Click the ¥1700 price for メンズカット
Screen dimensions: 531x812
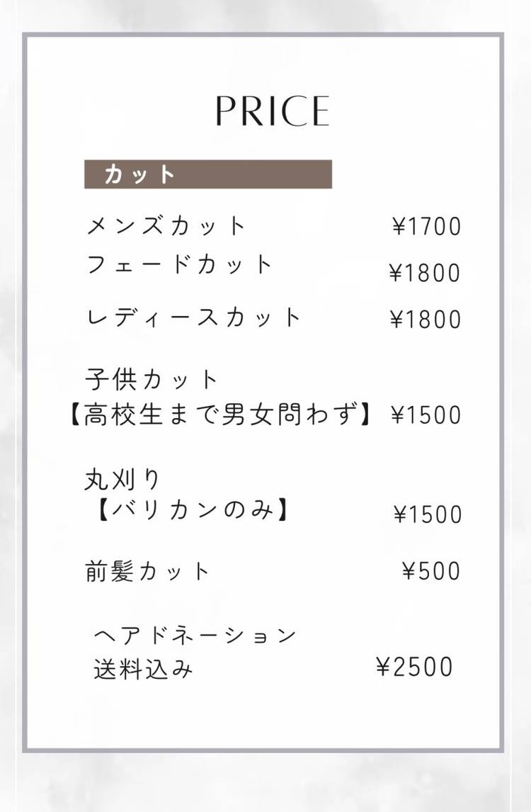[426, 227]
